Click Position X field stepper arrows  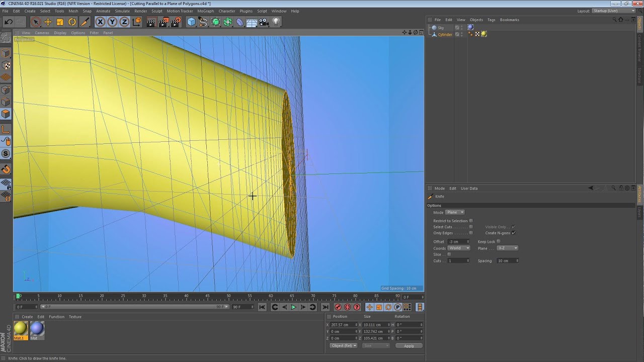click(x=356, y=325)
